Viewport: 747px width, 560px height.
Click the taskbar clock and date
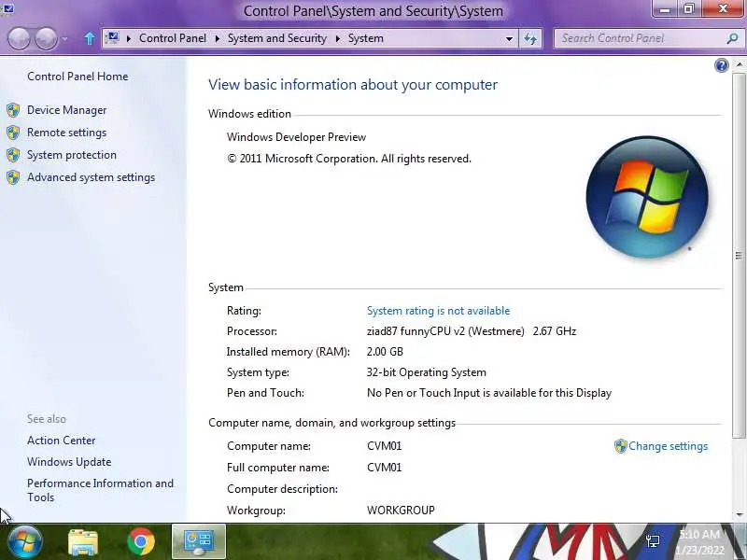pyautogui.click(x=699, y=541)
